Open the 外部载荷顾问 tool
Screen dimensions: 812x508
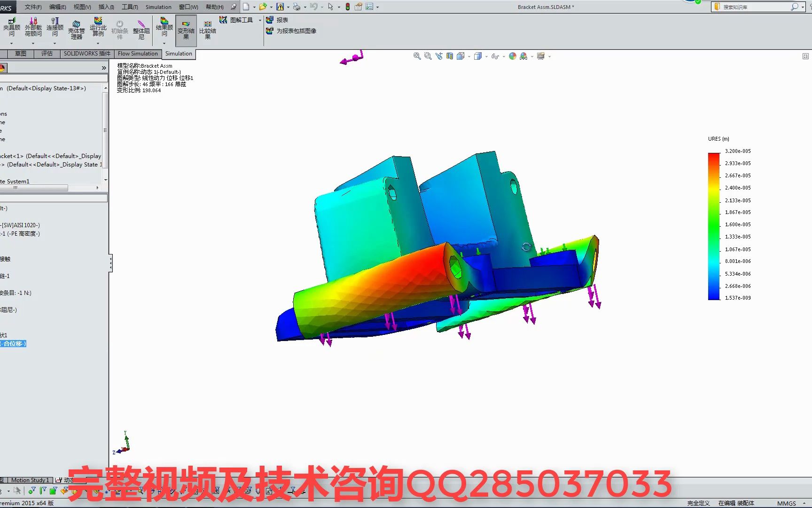[33, 26]
